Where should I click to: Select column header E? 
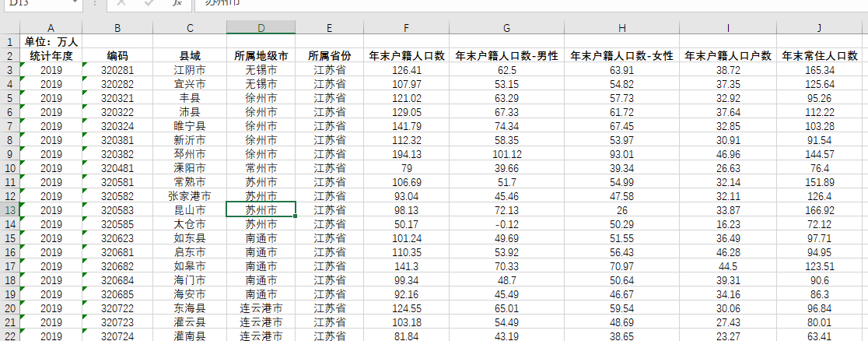click(x=329, y=28)
